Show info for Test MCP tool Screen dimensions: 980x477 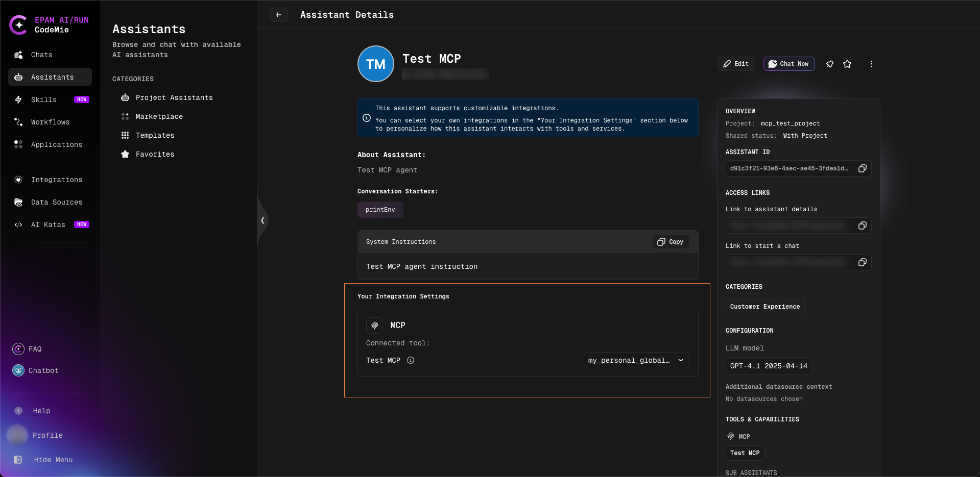(411, 360)
